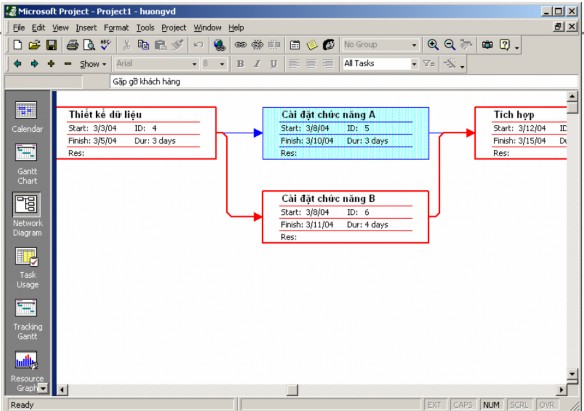Switch to Tracking Gantt view
The height and width of the screenshot is (411, 584).
point(27,320)
